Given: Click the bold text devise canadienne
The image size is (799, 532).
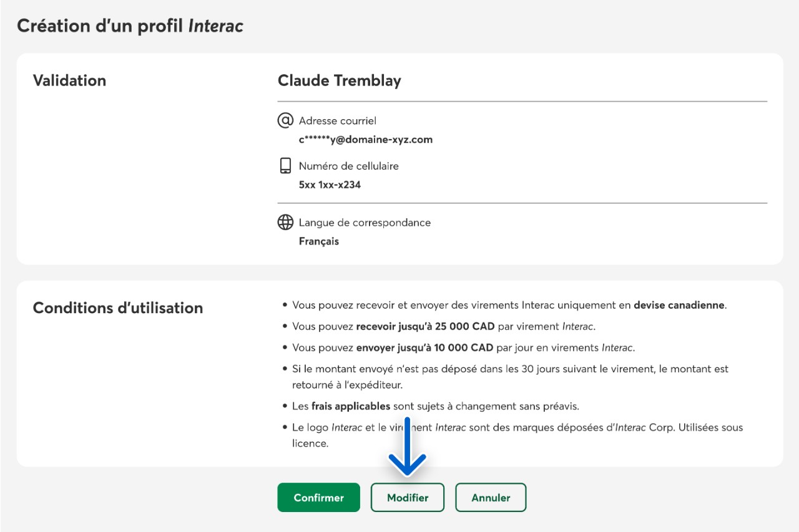Looking at the screenshot, I should [679, 306].
